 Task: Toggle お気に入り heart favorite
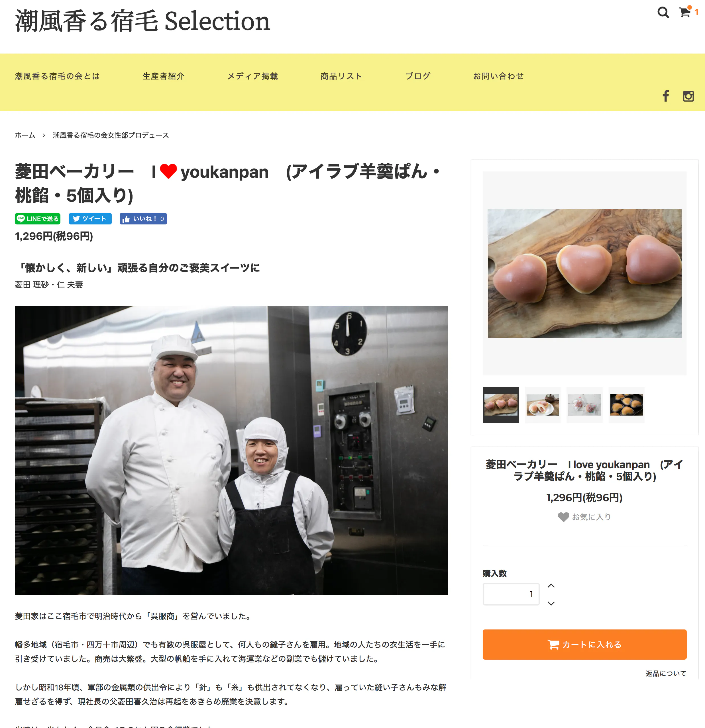[x=584, y=517]
